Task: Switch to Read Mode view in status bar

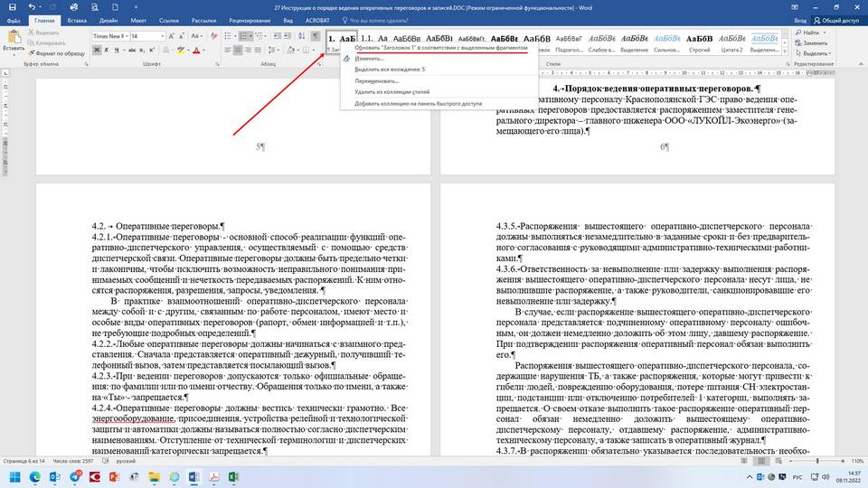Action: [x=744, y=461]
